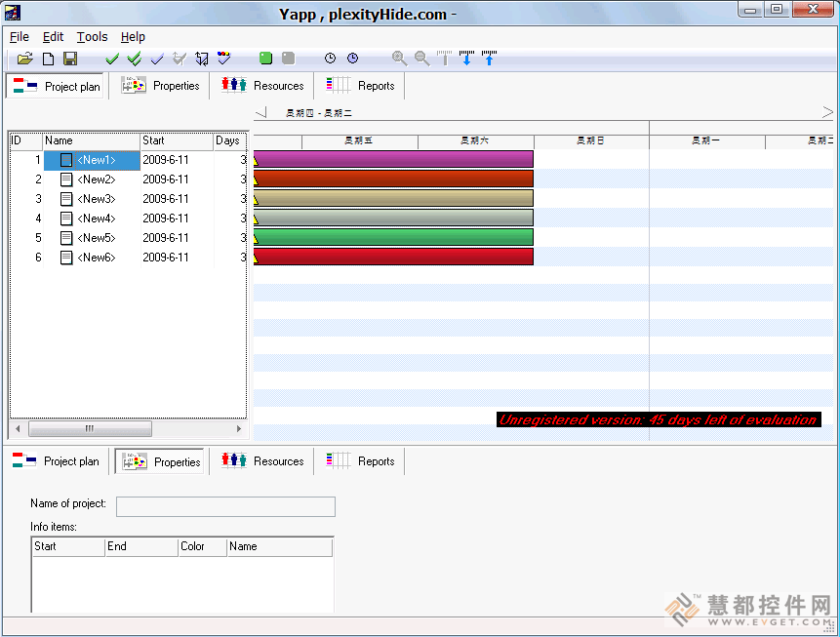The height and width of the screenshot is (637, 840).
Task: Click the blue down-arrow ruler icon
Action: click(466, 58)
